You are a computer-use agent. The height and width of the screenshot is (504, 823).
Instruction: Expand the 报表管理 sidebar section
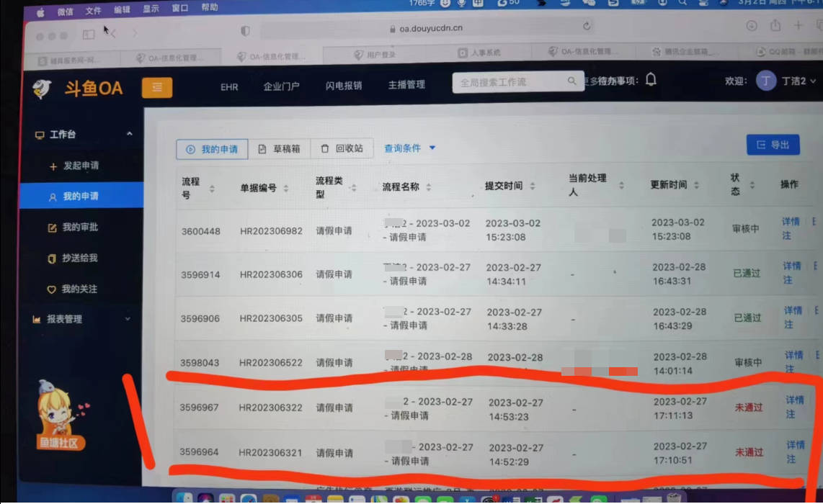[128, 319]
